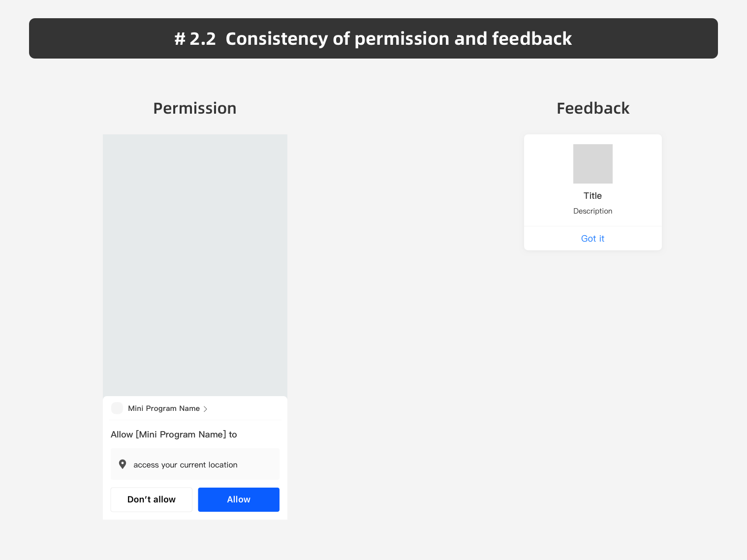Click the Permission section heading
This screenshot has width=747, height=560.
click(x=195, y=108)
